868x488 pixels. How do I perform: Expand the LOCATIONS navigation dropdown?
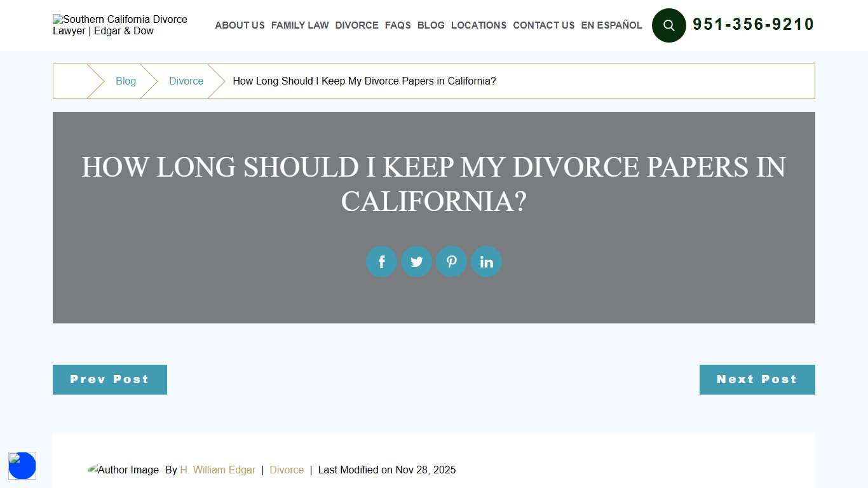[x=478, y=25]
